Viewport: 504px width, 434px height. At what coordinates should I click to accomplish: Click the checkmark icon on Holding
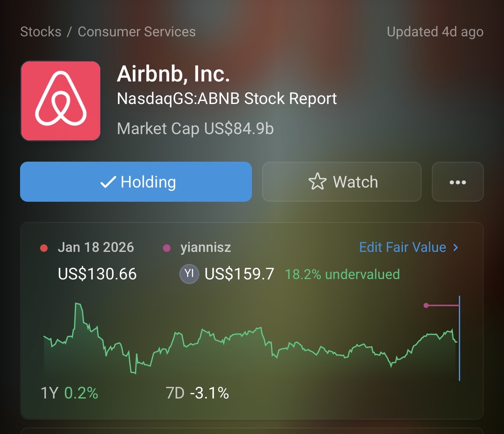(108, 182)
